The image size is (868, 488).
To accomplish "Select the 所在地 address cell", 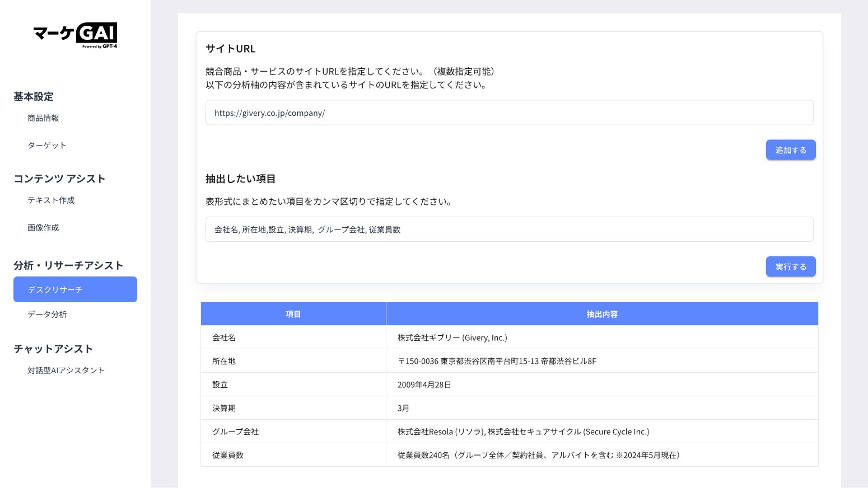I will pyautogui.click(x=497, y=362).
